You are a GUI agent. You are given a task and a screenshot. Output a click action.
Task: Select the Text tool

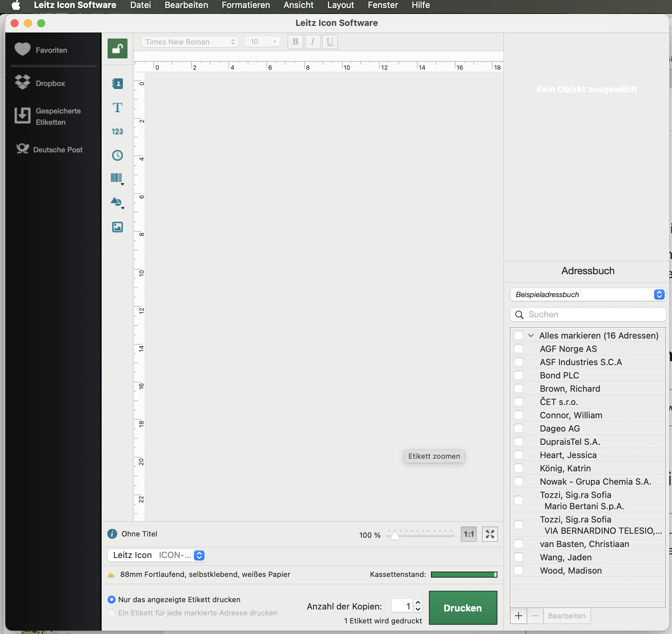point(117,108)
